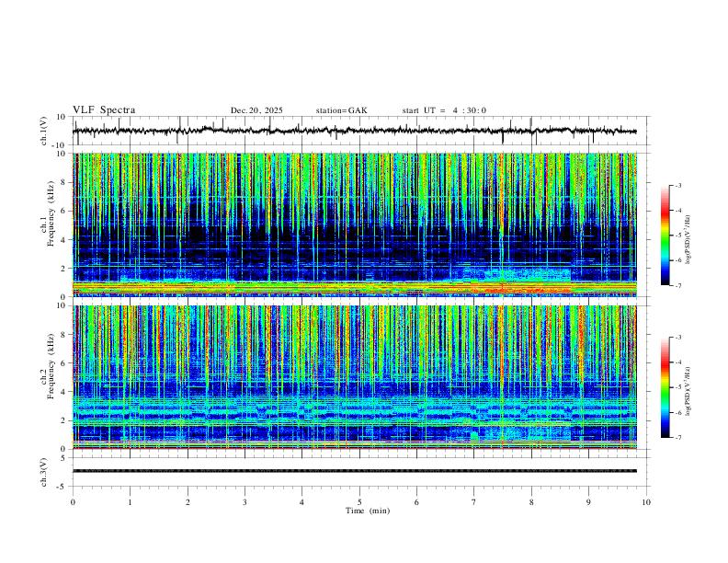Click the ch.3 flat signal trace
728x563 pixels.
355,471
